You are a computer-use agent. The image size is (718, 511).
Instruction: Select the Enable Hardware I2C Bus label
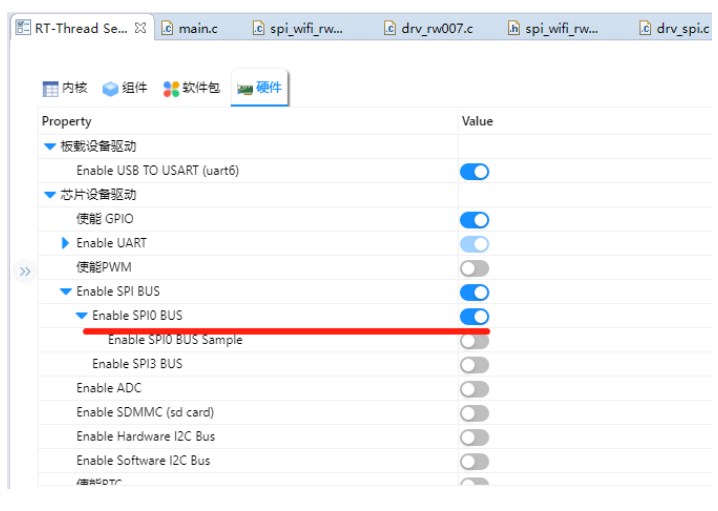pos(146,436)
